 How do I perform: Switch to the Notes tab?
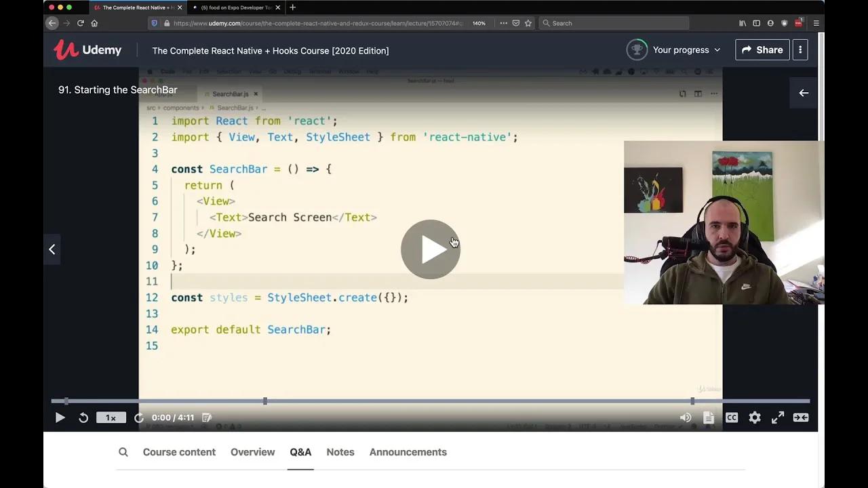(x=340, y=452)
